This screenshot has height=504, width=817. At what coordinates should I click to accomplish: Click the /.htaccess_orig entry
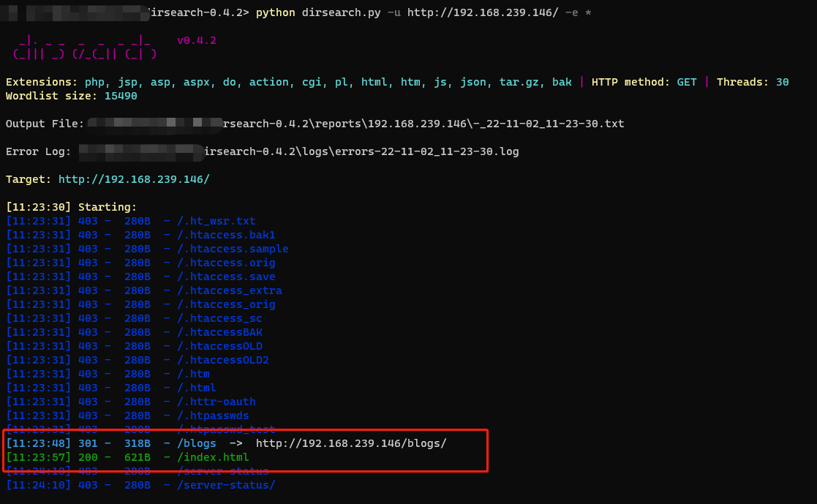(226, 304)
